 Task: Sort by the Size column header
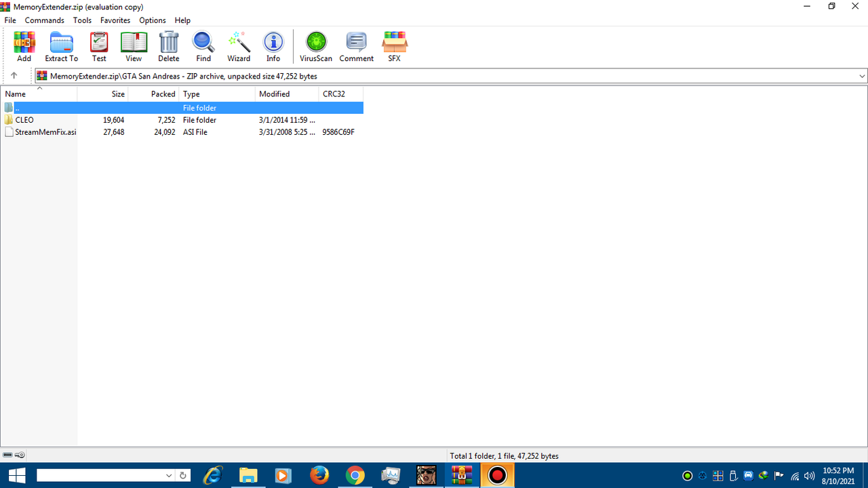103,94
